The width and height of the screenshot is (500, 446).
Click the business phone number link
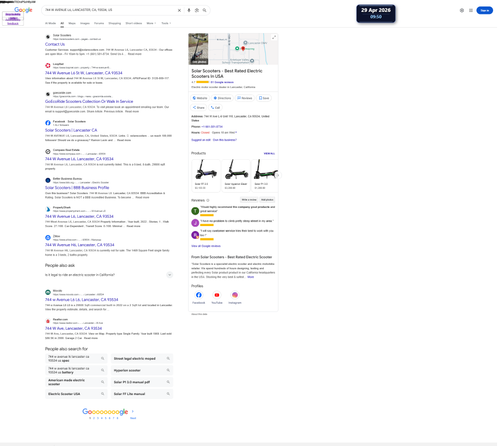212,127
